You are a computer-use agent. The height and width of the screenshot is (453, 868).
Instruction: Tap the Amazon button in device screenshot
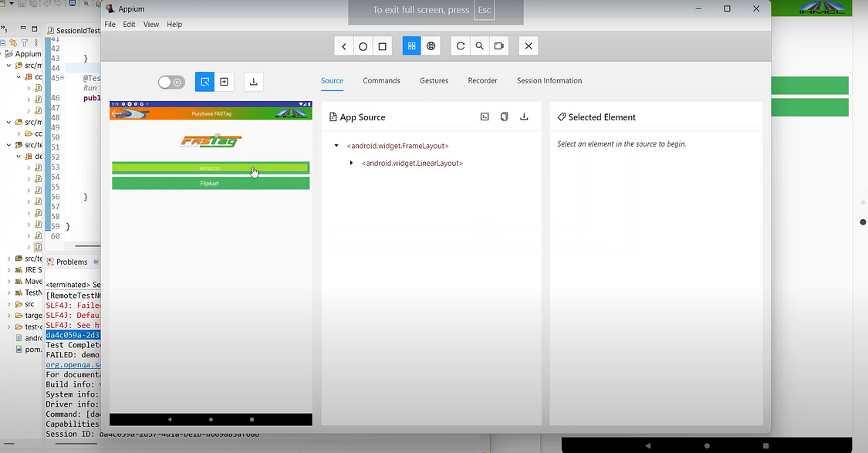211,167
